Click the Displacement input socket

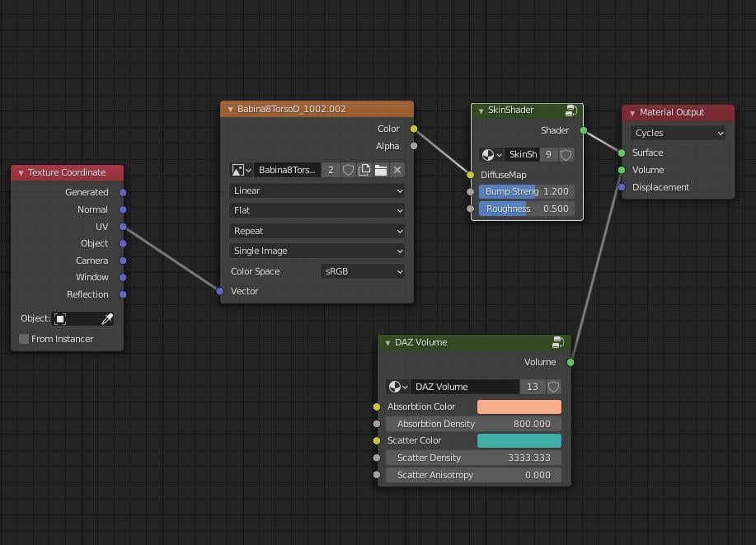coord(622,187)
